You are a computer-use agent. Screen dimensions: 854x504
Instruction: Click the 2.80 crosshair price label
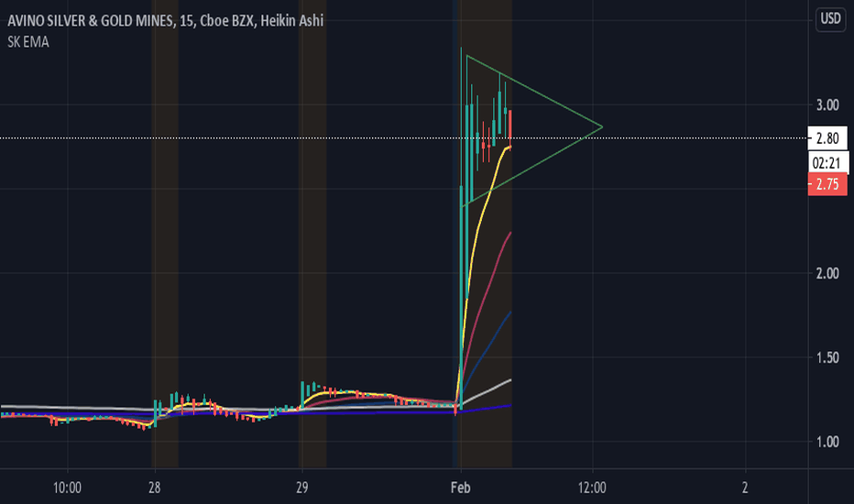click(x=827, y=138)
